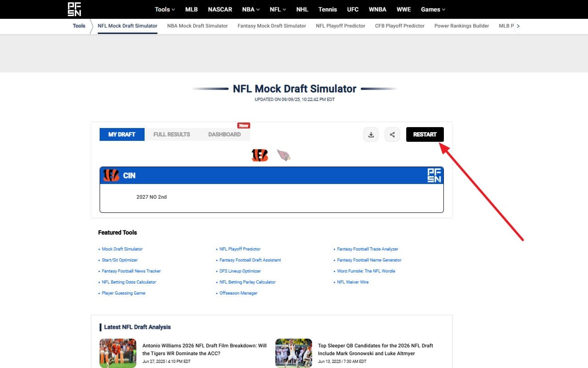The image size is (588, 368).
Task: Expand the NBA dropdown menu
Action: click(251, 9)
